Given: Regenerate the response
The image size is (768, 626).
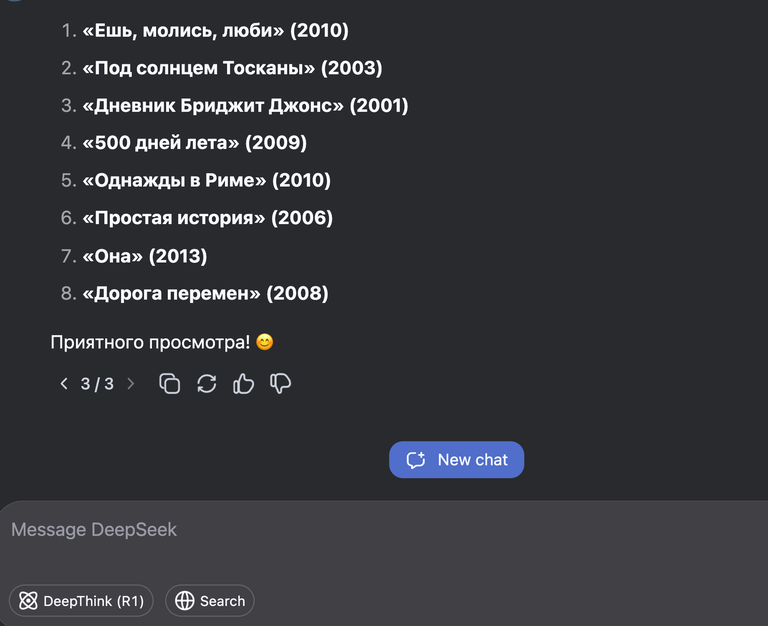Looking at the screenshot, I should click(x=207, y=383).
